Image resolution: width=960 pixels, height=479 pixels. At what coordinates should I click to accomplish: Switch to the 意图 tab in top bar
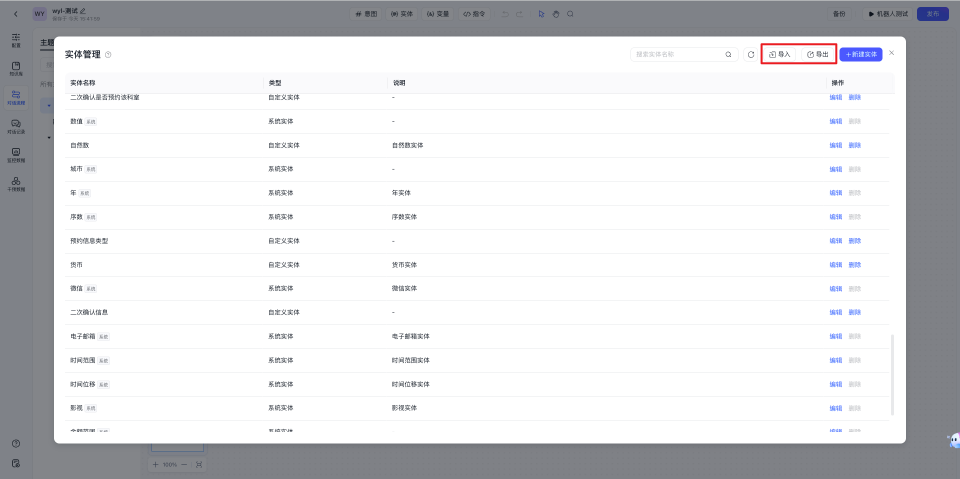tap(368, 14)
